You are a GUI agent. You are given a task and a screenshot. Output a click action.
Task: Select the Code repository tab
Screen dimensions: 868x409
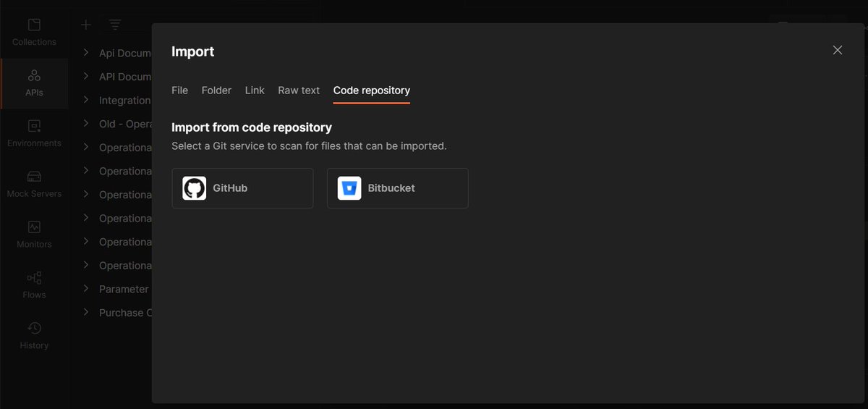[x=372, y=90]
